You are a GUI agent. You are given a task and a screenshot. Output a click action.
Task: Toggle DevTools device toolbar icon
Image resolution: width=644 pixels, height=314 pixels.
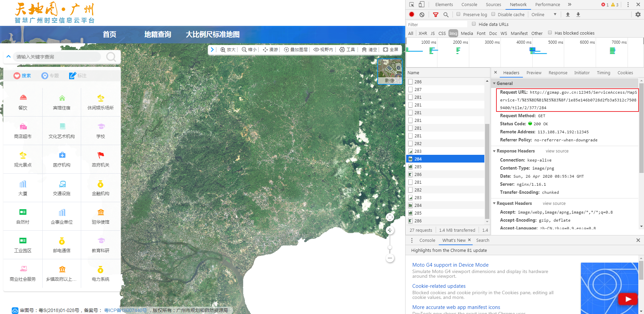[x=422, y=5]
